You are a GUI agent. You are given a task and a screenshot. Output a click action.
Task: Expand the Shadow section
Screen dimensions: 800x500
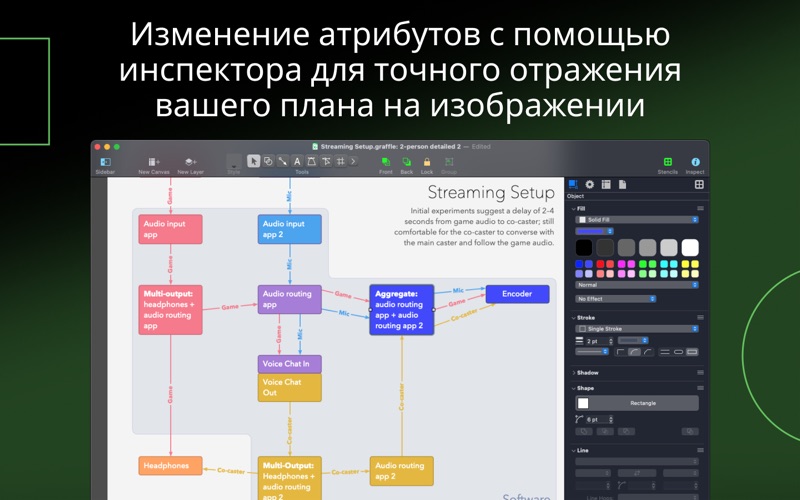click(x=573, y=373)
